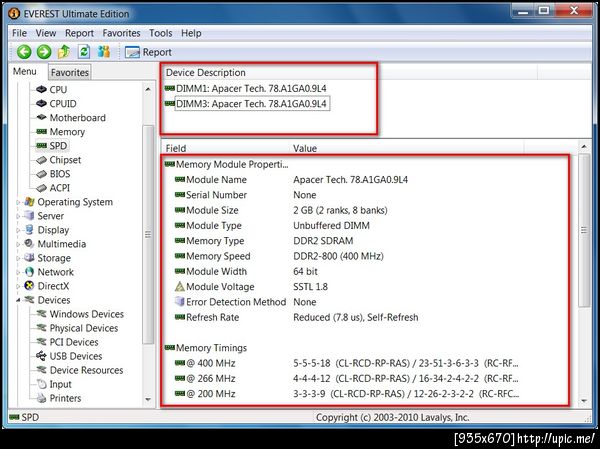Open the users icon in the toolbar
600x449 pixels.
(104, 52)
